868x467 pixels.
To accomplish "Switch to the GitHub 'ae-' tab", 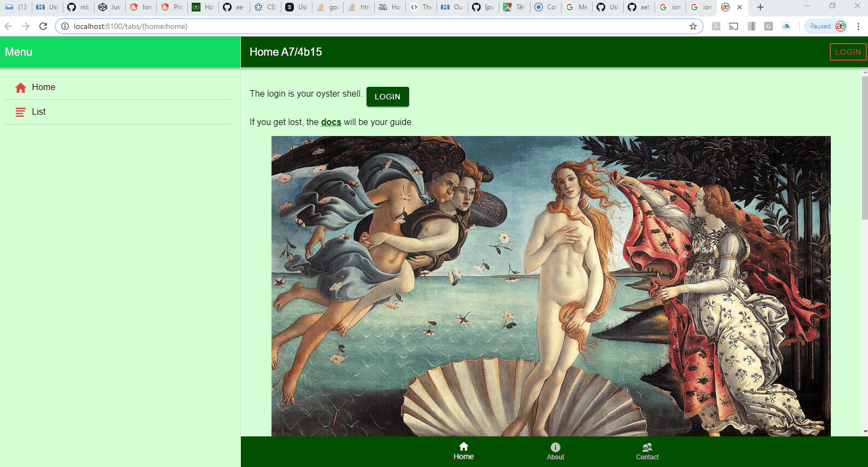I will (234, 7).
